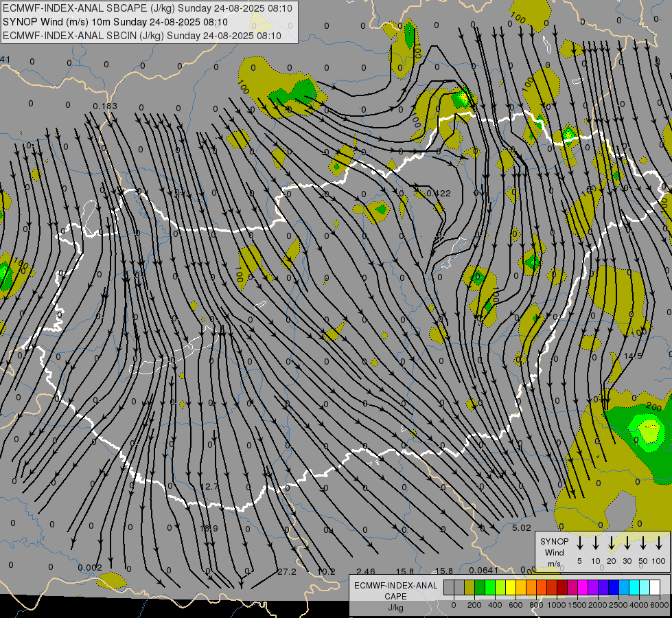Click the '30' speed label in the wind legend

(627, 561)
